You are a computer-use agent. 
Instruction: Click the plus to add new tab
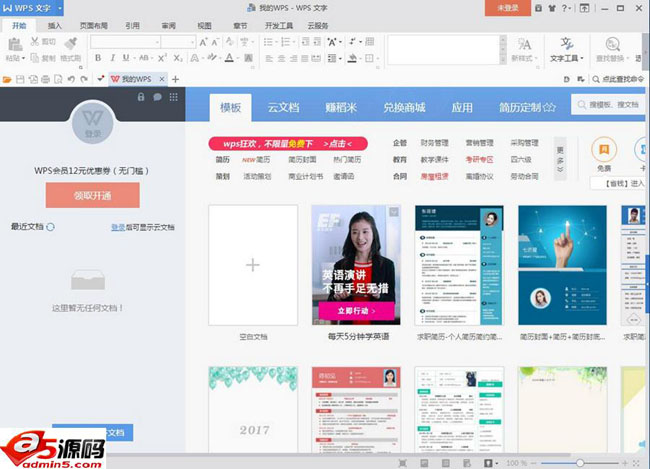(x=175, y=79)
